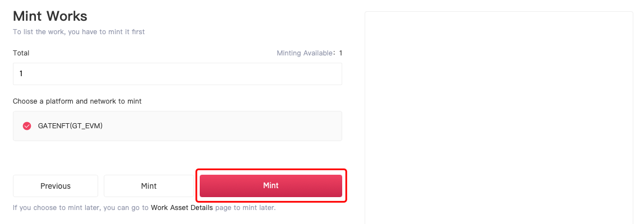The width and height of the screenshot is (644, 224).
Task: Click the 'Choose a platform and network' label
Action: pos(77,101)
